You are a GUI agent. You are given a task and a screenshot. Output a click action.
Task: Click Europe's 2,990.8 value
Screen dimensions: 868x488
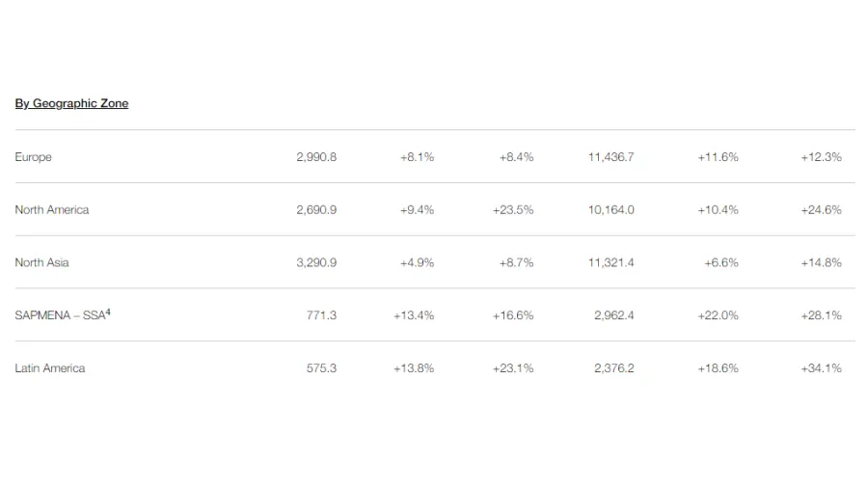pos(316,157)
